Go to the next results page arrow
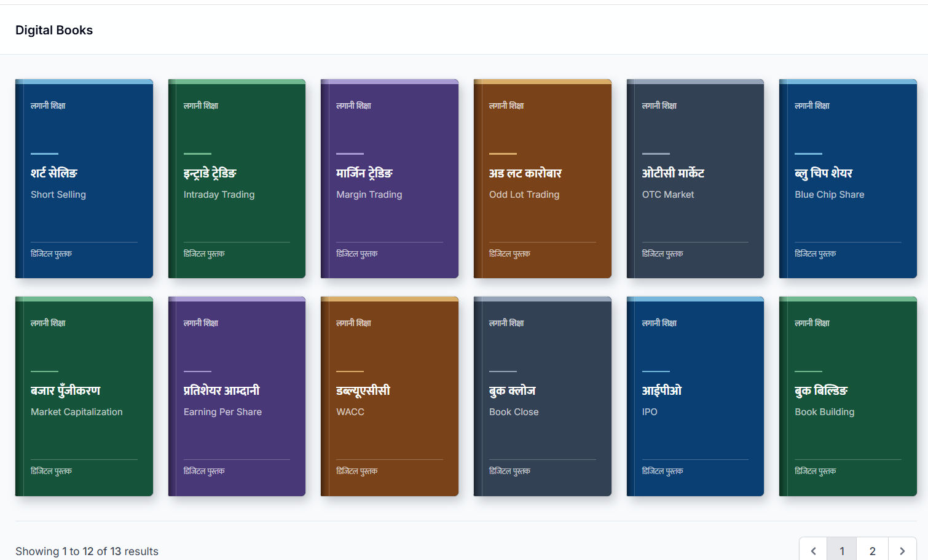928x560 pixels. click(x=902, y=551)
